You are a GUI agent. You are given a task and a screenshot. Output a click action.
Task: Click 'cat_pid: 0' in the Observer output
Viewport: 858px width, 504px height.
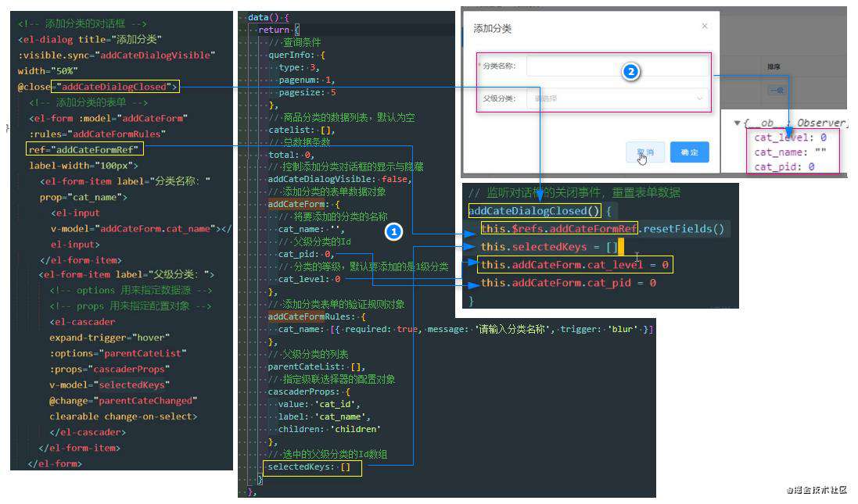click(784, 166)
